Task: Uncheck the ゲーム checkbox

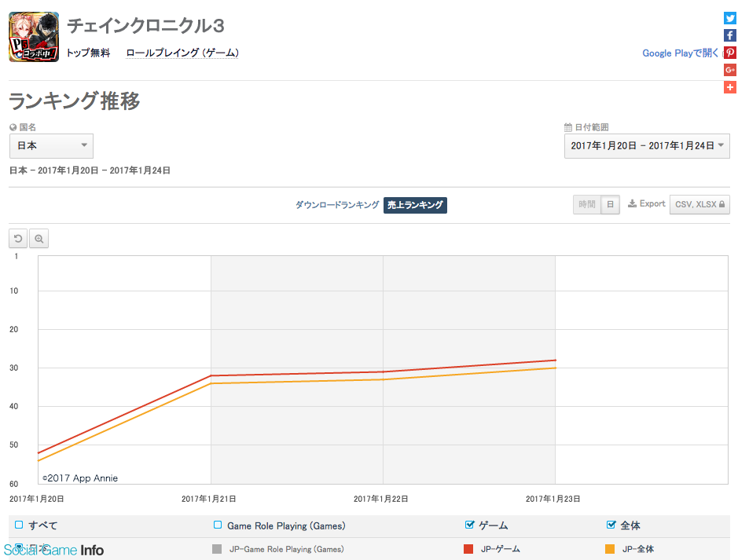Action: [469, 525]
